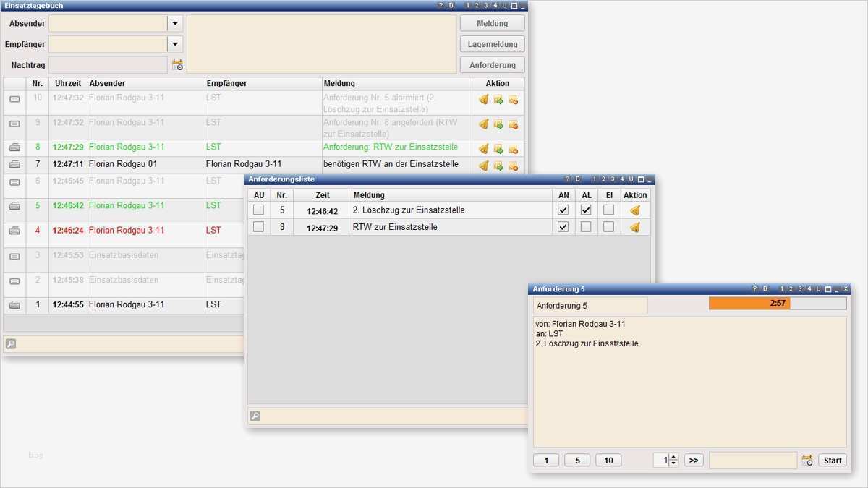Click the Start button in Anforderung 5
This screenshot has width=868, height=488.
(x=833, y=461)
